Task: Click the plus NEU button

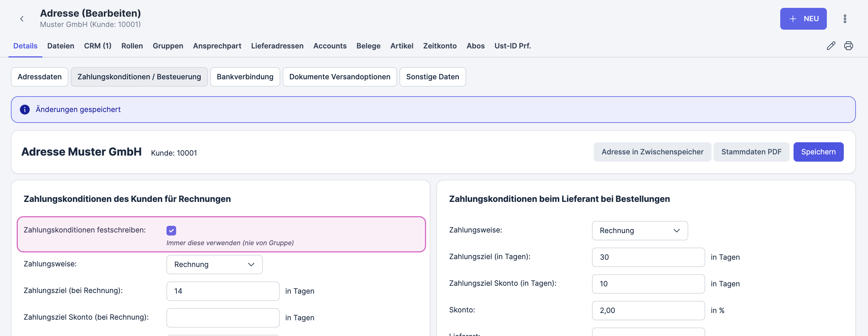Action: click(803, 18)
